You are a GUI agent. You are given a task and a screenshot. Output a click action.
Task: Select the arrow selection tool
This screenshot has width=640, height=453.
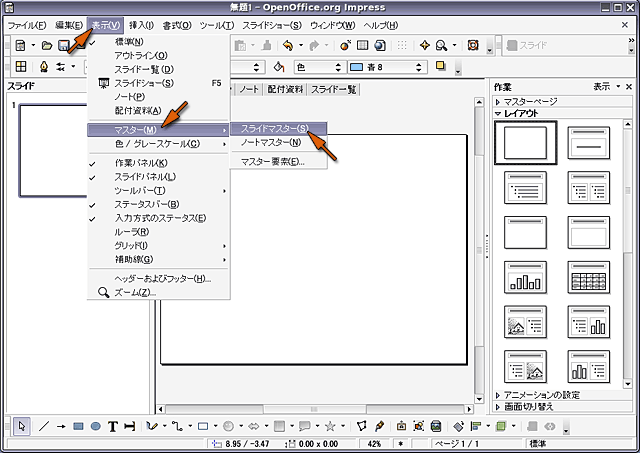(x=22, y=425)
